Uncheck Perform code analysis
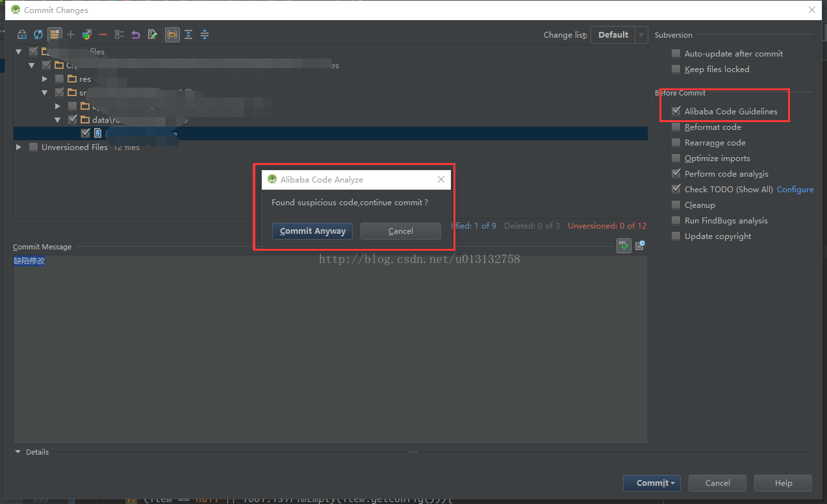The image size is (827, 504). coord(676,173)
